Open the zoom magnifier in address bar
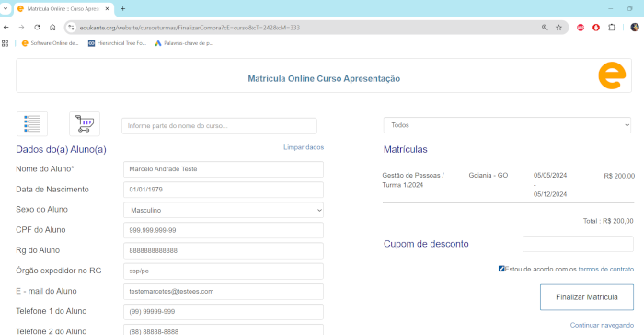Viewport: 644px width, 335px height. [545, 28]
